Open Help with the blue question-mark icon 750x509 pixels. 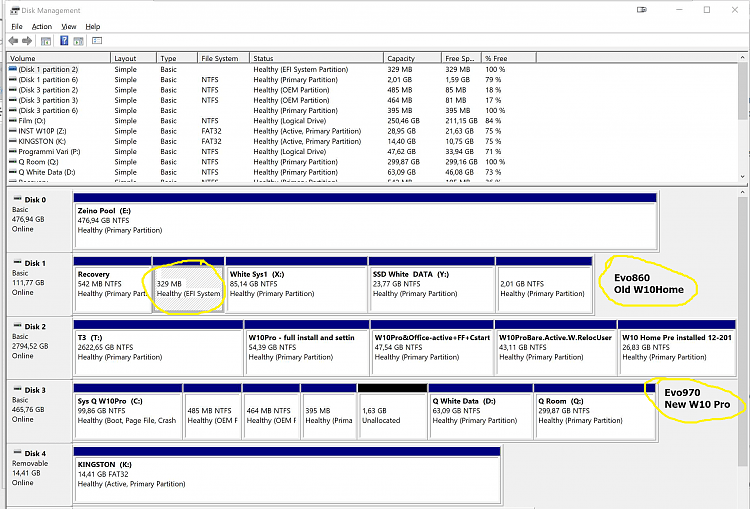pos(64,41)
